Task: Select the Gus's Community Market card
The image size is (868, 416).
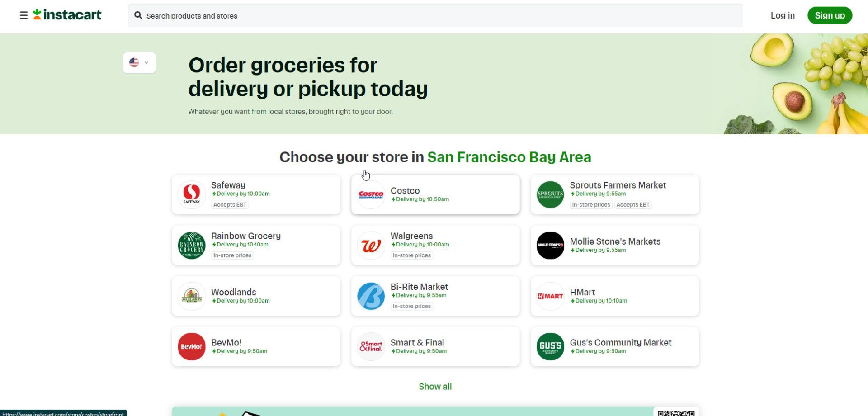Action: tap(614, 346)
